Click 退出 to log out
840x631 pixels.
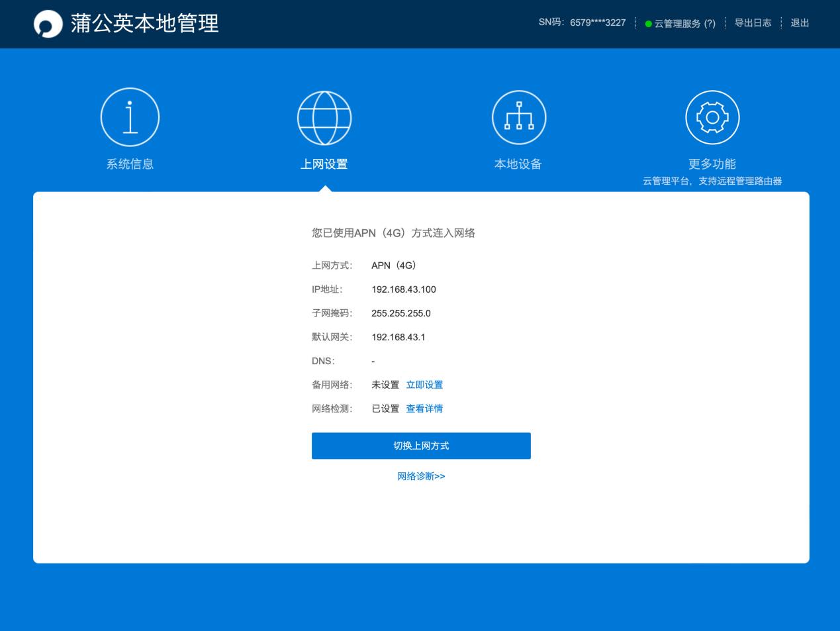(x=800, y=23)
